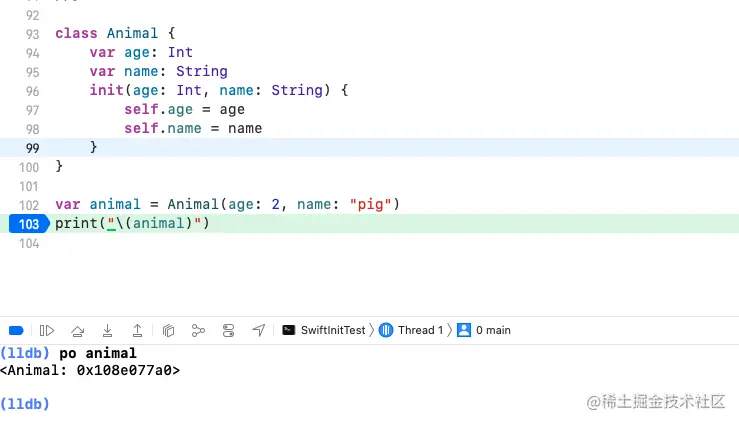Screen dimensions: 739x424
Task: Click the Simulate Location arrow icon
Action: (258, 330)
